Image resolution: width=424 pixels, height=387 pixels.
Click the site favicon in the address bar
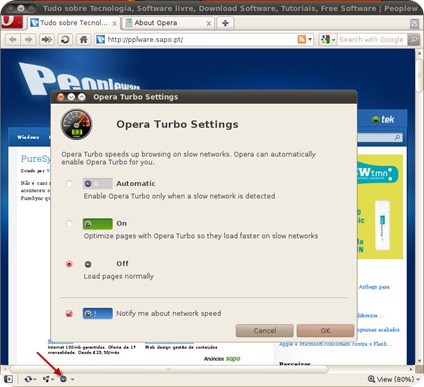[101, 40]
